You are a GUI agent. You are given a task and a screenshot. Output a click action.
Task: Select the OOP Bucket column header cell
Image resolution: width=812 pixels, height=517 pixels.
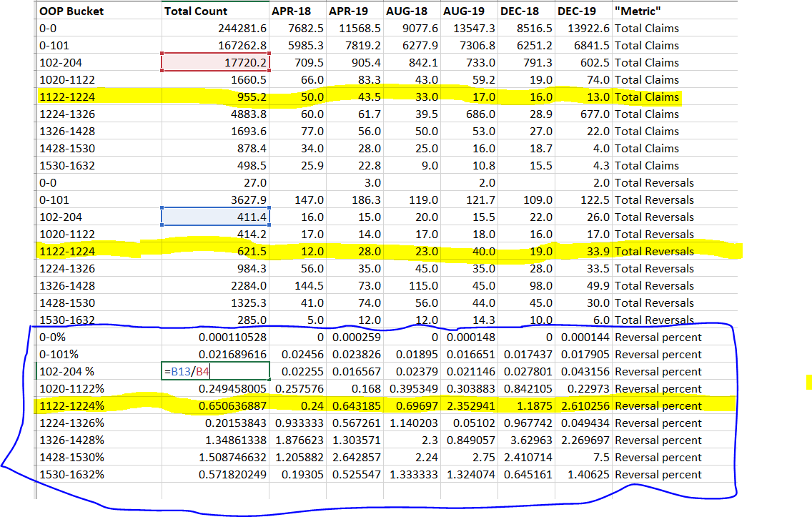tap(99, 11)
